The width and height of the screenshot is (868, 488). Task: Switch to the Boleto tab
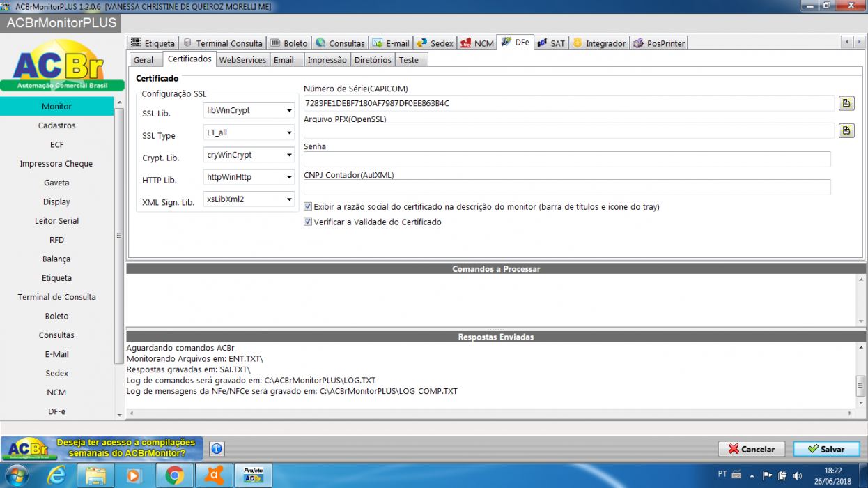tap(288, 43)
